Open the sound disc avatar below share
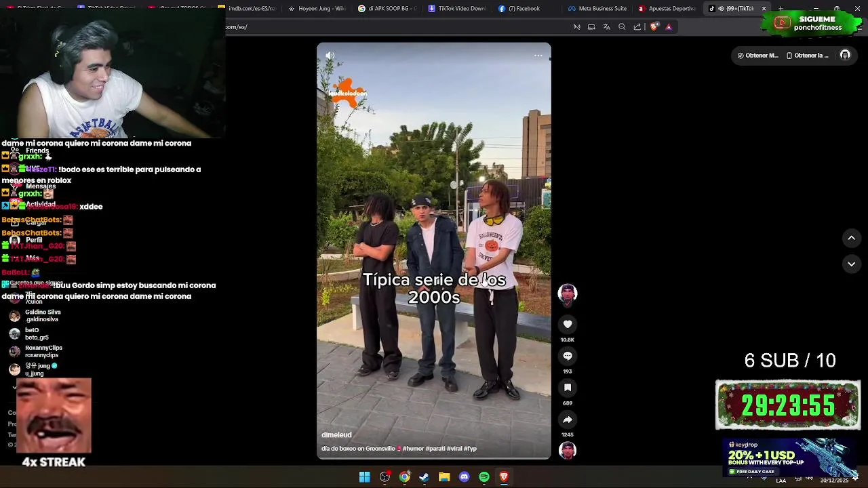868x488 pixels. (x=568, y=450)
